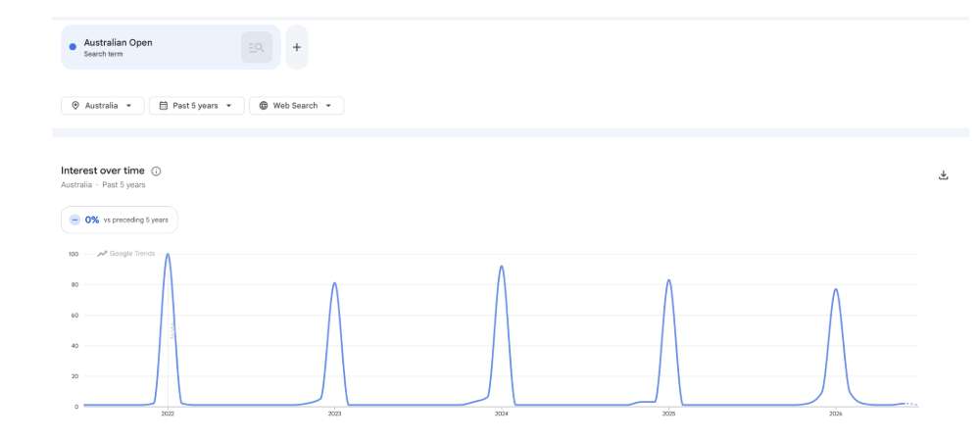Click the 60 y-axis label
This screenshot has width=980, height=441.
coord(75,316)
